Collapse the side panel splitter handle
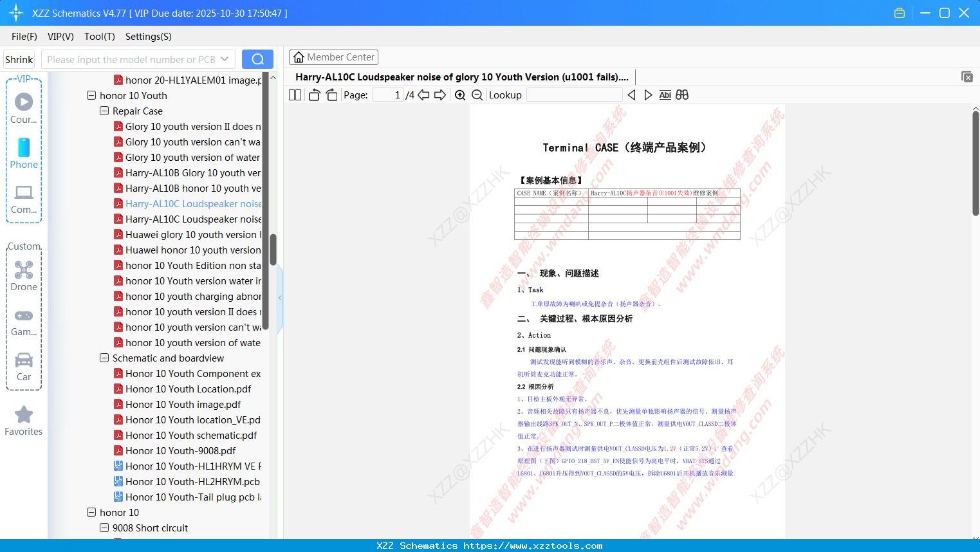980x552 pixels. click(280, 298)
